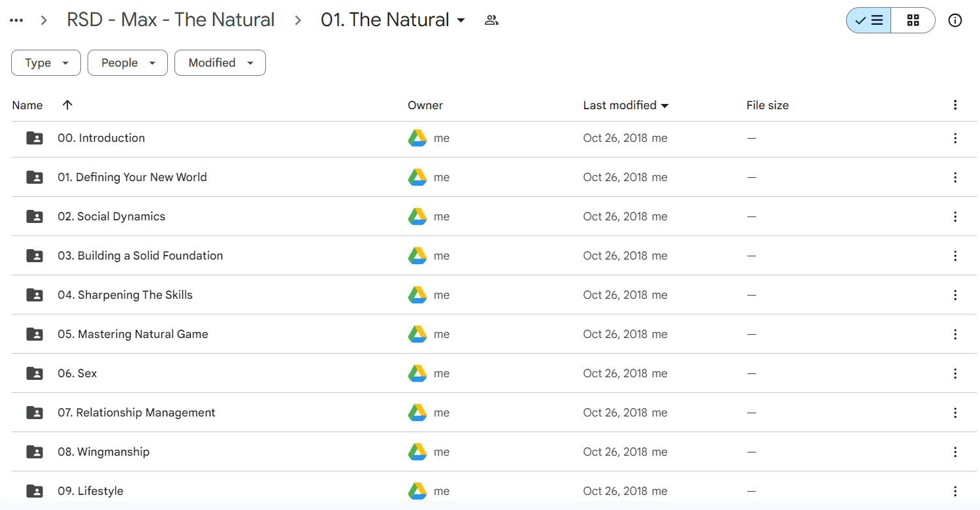Select the 09. Lifestyle folder name
Image resolution: width=980 pixels, height=510 pixels.
click(90, 491)
